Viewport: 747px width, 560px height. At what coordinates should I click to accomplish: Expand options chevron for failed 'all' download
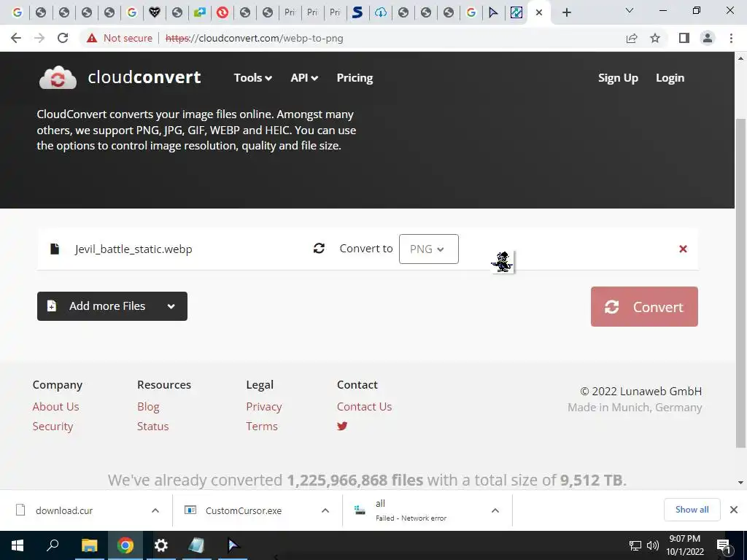(x=495, y=510)
